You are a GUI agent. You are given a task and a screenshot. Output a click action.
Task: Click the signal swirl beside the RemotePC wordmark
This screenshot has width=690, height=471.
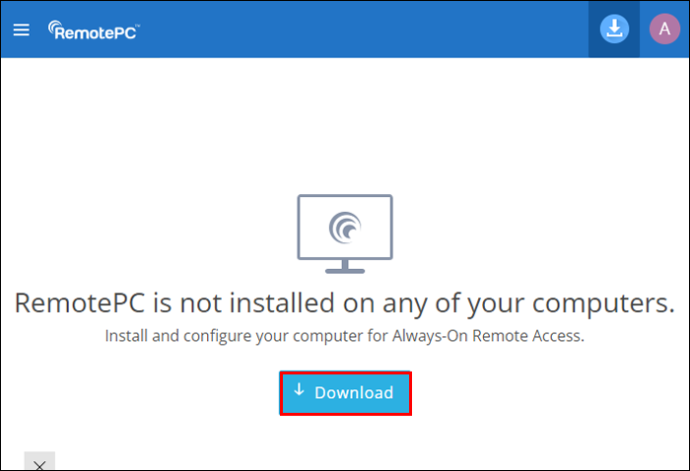point(55,27)
